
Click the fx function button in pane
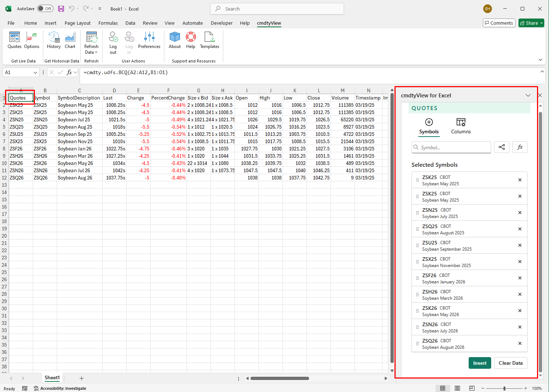click(520, 147)
